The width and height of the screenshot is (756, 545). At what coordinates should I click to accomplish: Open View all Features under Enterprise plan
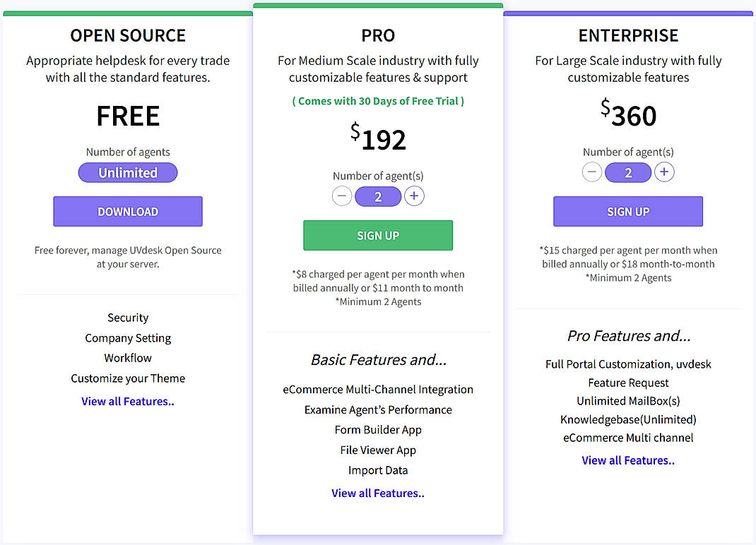tap(627, 460)
